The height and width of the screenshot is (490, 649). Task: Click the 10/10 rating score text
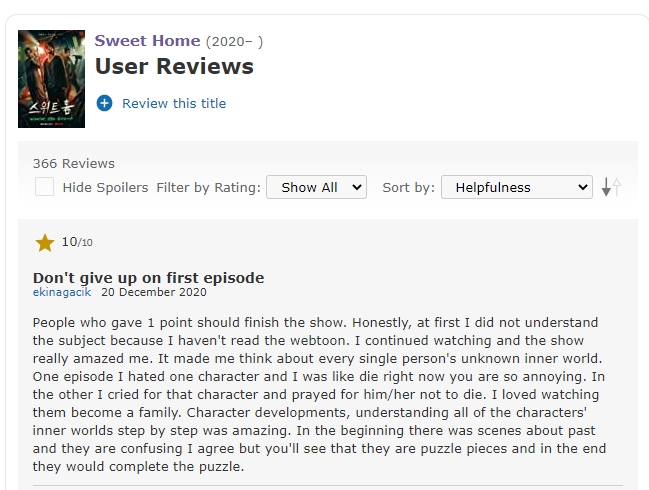[77, 242]
